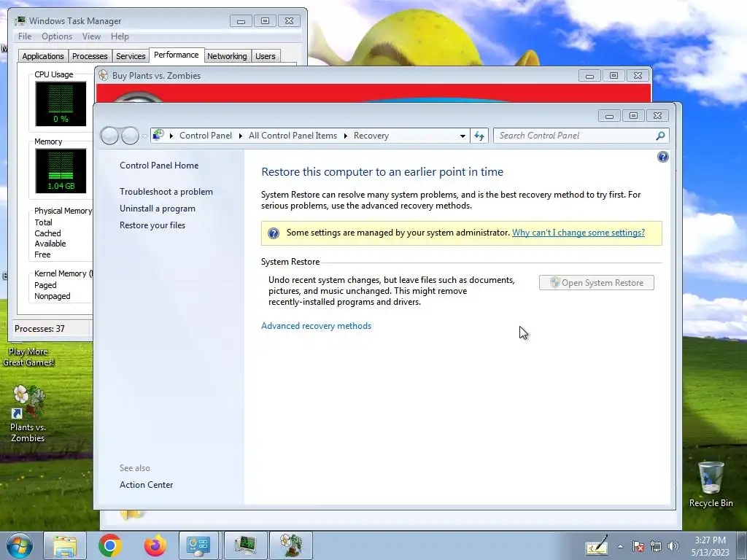Open Task Manager File menu

pos(25,36)
